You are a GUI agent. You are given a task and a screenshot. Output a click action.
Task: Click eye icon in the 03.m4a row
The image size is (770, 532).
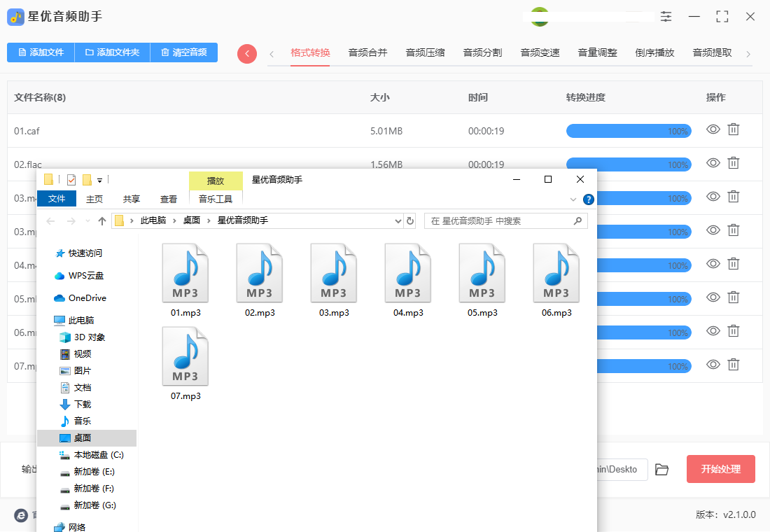point(713,197)
